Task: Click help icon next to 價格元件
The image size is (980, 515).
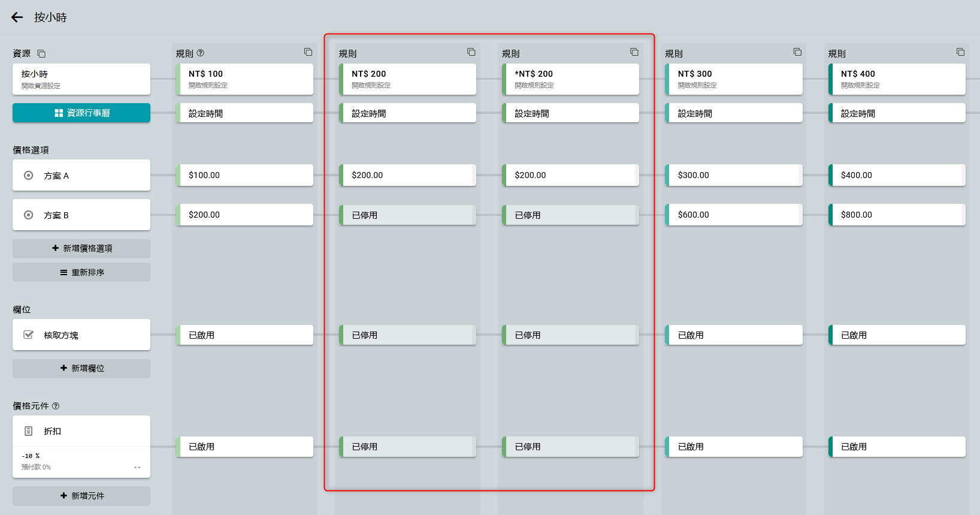Action: tap(56, 406)
